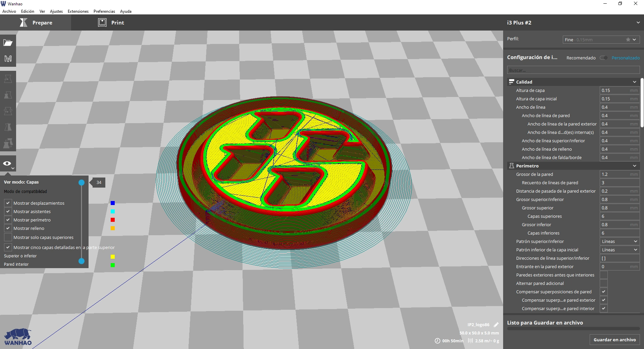The height and width of the screenshot is (349, 644).
Task: Open the Ajustes menu
Action: click(56, 11)
